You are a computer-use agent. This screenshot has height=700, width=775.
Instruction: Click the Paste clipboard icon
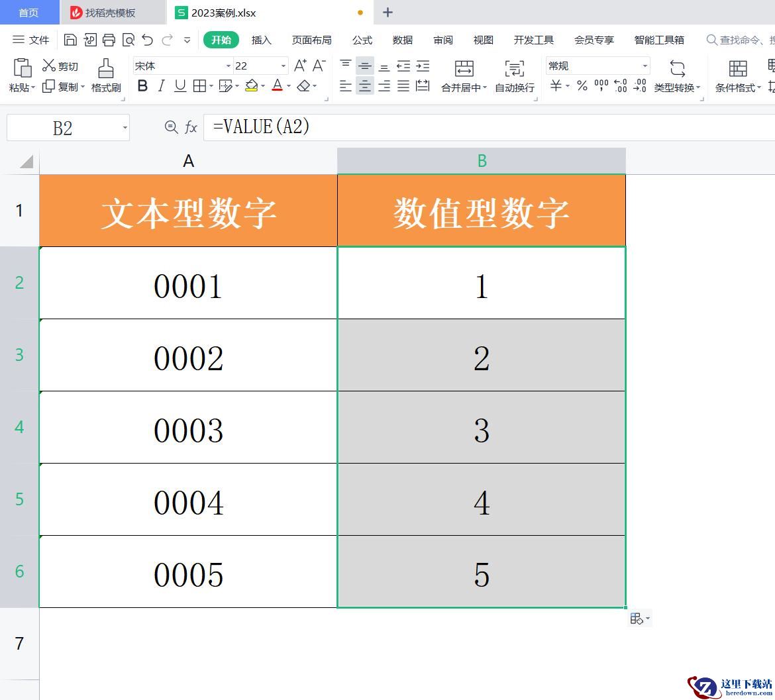coord(23,68)
